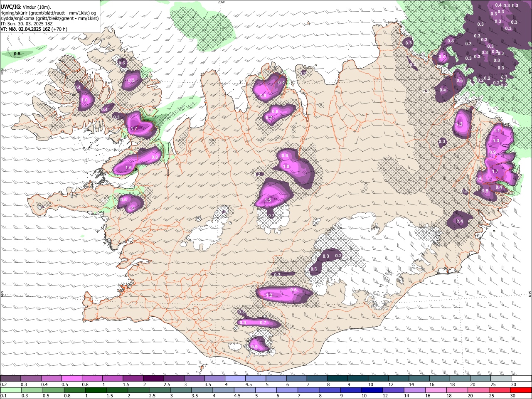Click the 'slydda/snjókoma' legend description line
Viewport: 532px width, 399px height.
click(50, 18)
